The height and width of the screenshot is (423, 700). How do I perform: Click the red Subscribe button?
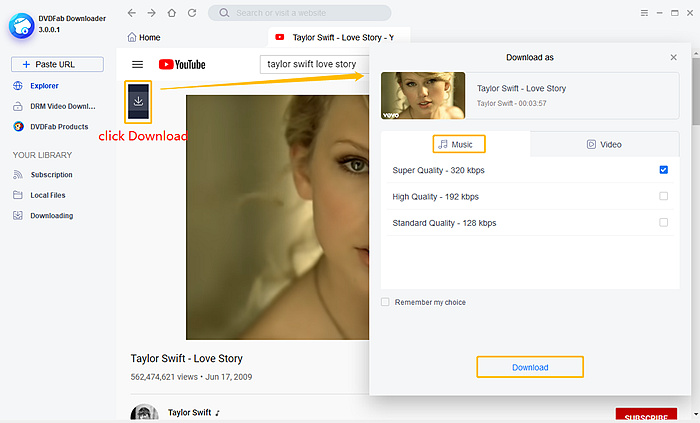[x=646, y=415]
